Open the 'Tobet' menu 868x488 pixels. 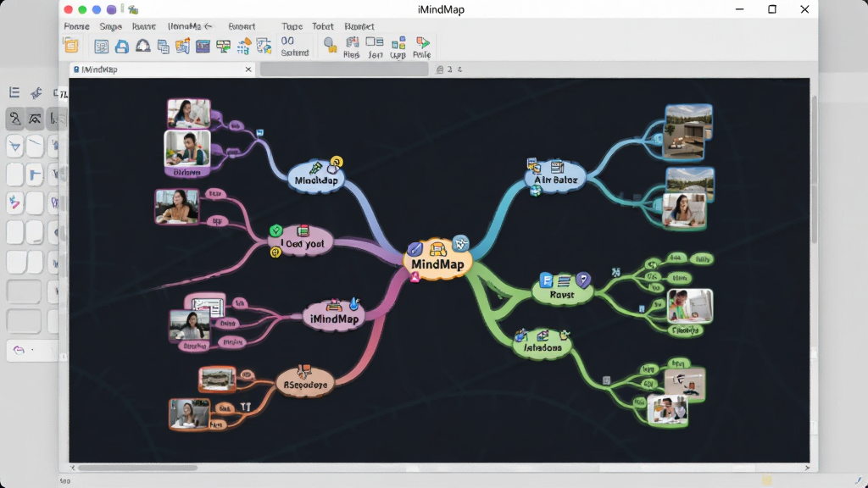click(323, 26)
